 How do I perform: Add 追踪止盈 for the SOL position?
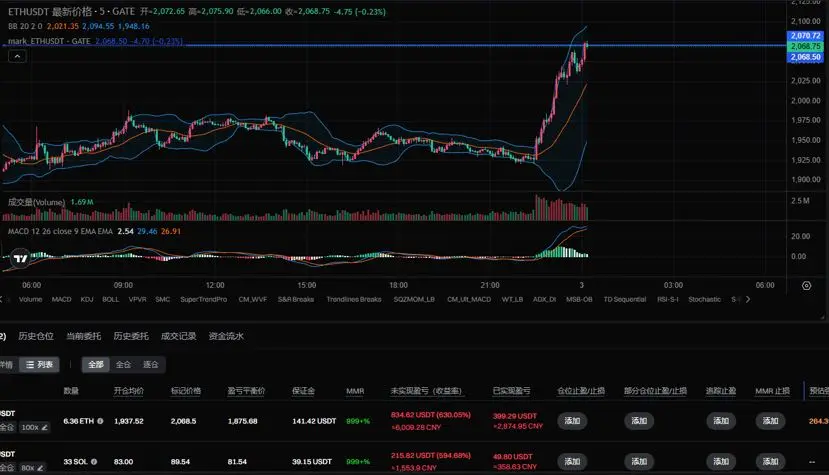click(x=721, y=462)
